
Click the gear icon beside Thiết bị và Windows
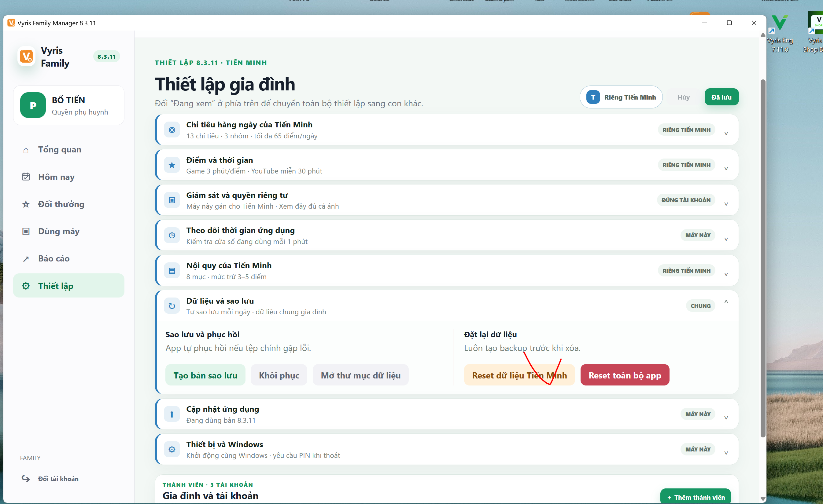pyautogui.click(x=172, y=450)
